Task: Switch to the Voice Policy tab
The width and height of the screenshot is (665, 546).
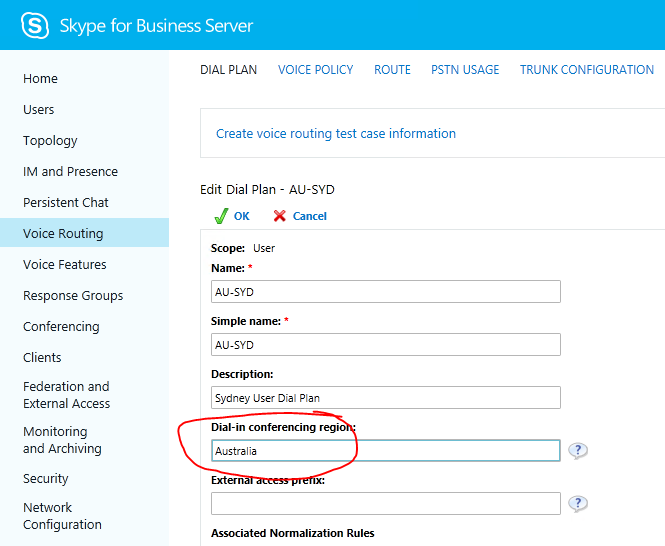Action: click(315, 70)
